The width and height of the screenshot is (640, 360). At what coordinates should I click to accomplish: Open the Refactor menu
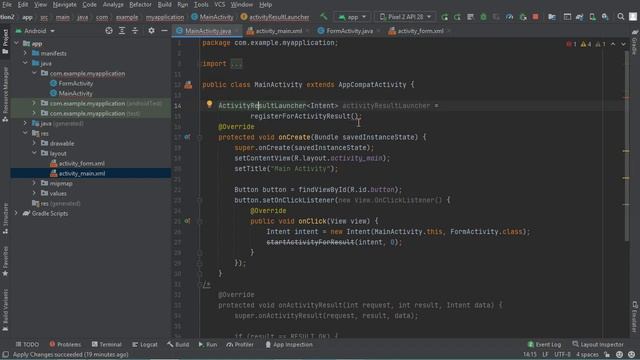click(140, 4)
